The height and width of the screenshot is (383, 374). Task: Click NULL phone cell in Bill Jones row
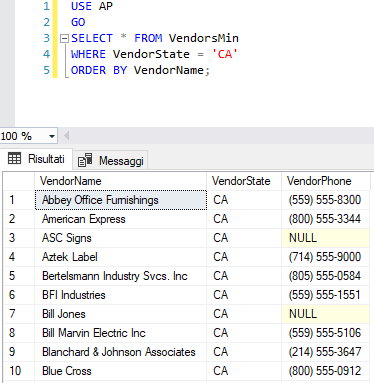pyautogui.click(x=326, y=314)
